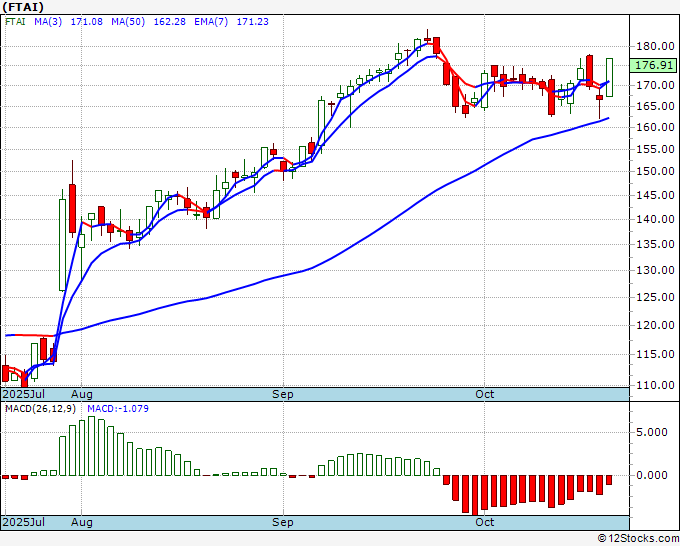Viewport: 680px width, 546px height.
Task: Click the Sep label on price chart axis
Action: tap(283, 394)
